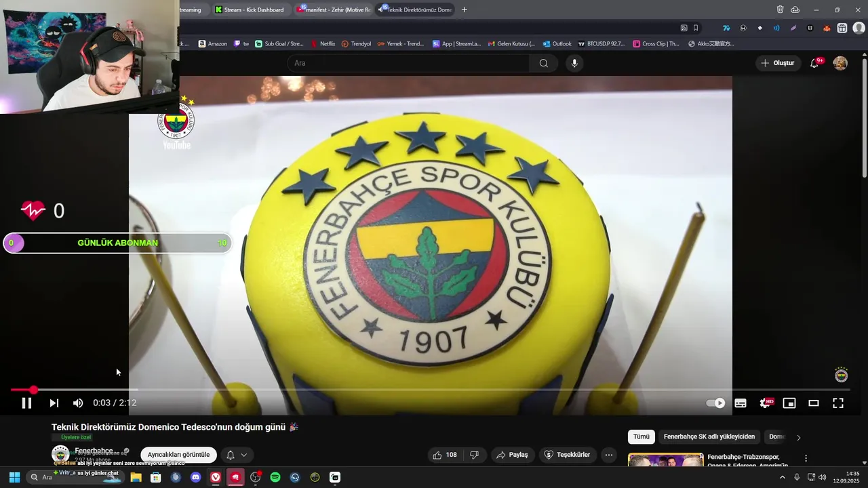The height and width of the screenshot is (488, 868).
Task: Open the Trendyol bookmark
Action: click(x=356, y=43)
